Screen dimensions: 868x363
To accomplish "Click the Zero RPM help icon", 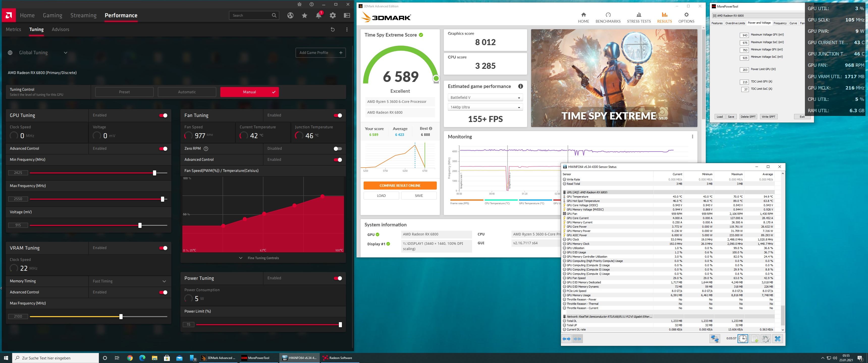I will [x=206, y=148].
